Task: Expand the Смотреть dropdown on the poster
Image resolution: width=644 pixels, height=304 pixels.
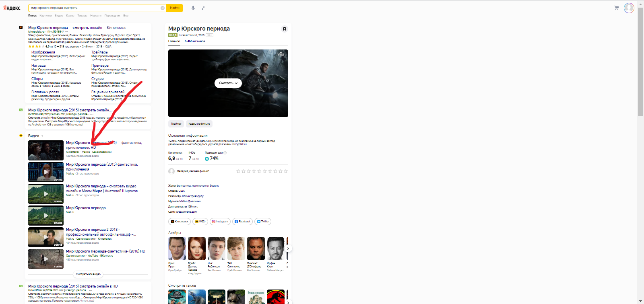Action: (x=228, y=83)
